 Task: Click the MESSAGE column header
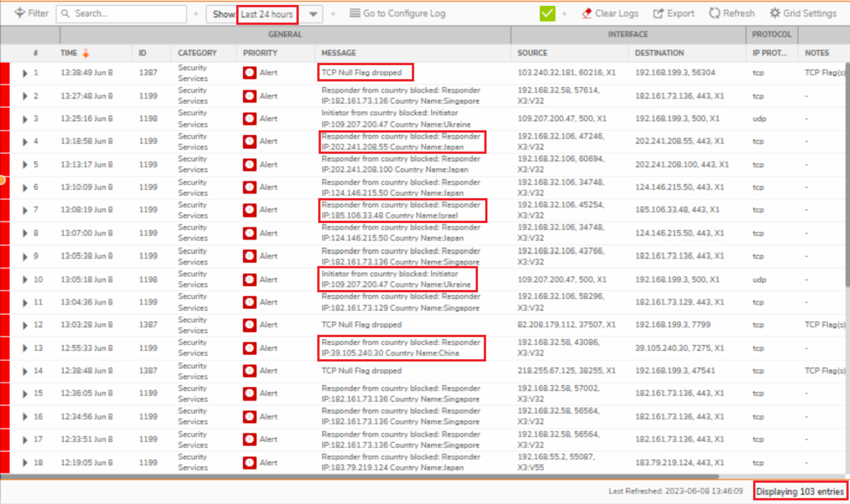tap(339, 53)
